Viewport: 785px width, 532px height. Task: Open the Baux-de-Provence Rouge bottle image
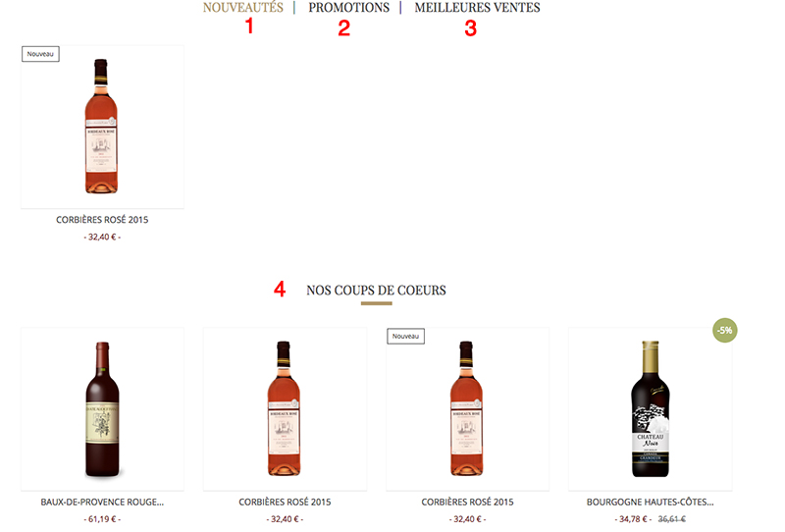click(102, 408)
